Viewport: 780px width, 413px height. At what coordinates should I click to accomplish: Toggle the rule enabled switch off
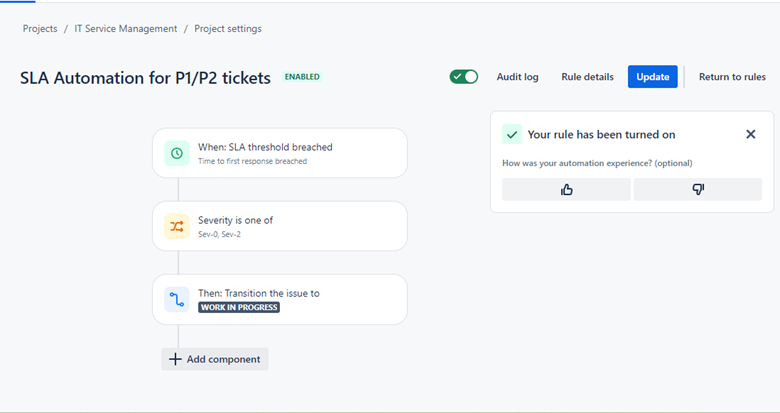(x=464, y=77)
